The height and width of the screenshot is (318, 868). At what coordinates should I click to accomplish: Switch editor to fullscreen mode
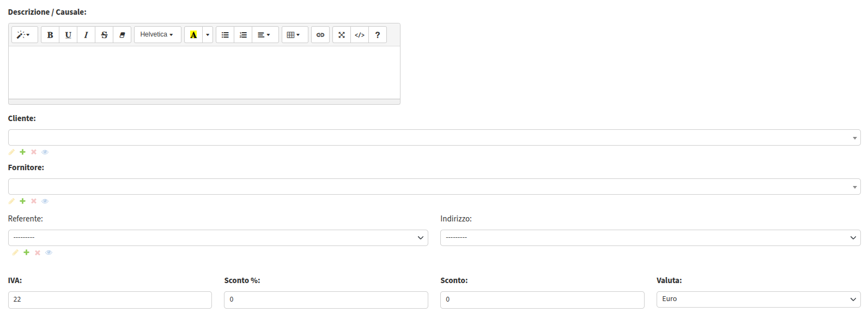point(342,35)
